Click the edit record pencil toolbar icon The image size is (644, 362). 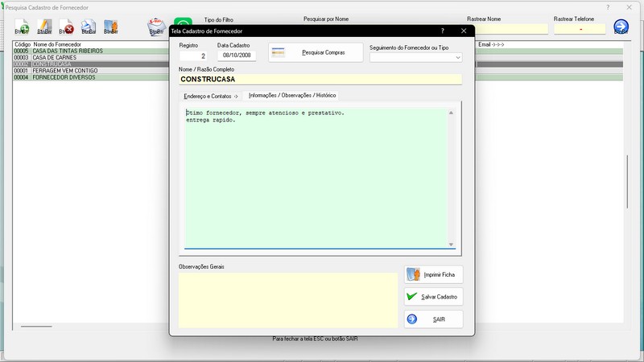click(x=44, y=27)
